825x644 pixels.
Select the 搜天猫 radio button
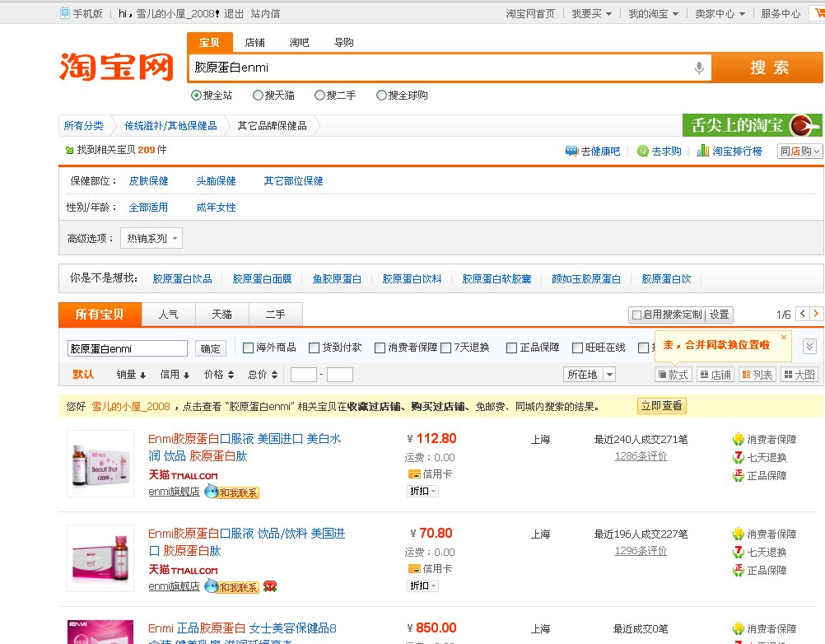[x=259, y=95]
